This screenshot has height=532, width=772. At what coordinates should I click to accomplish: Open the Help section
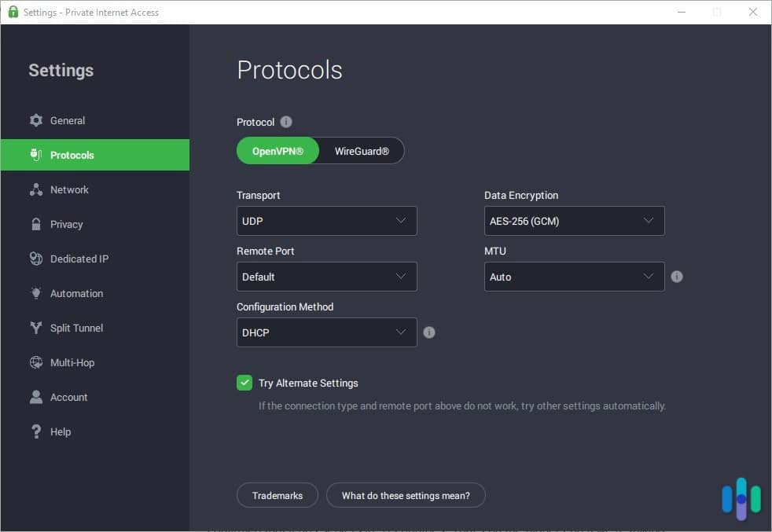point(95,431)
